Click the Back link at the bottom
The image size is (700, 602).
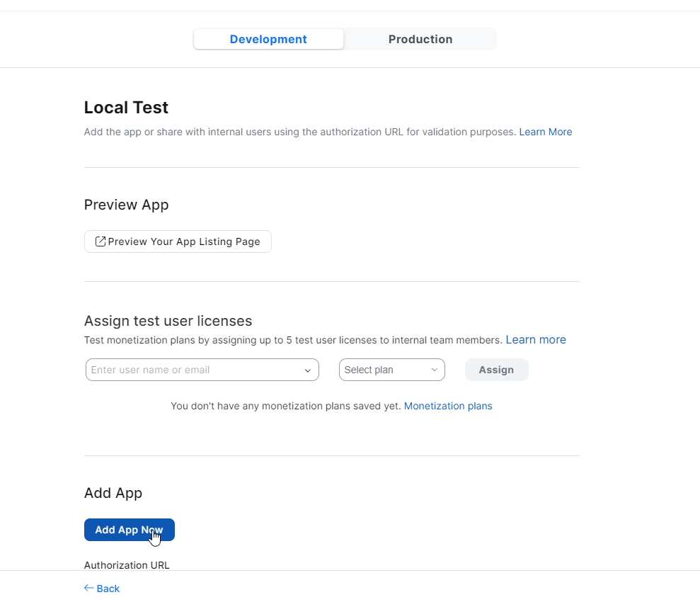(108, 589)
